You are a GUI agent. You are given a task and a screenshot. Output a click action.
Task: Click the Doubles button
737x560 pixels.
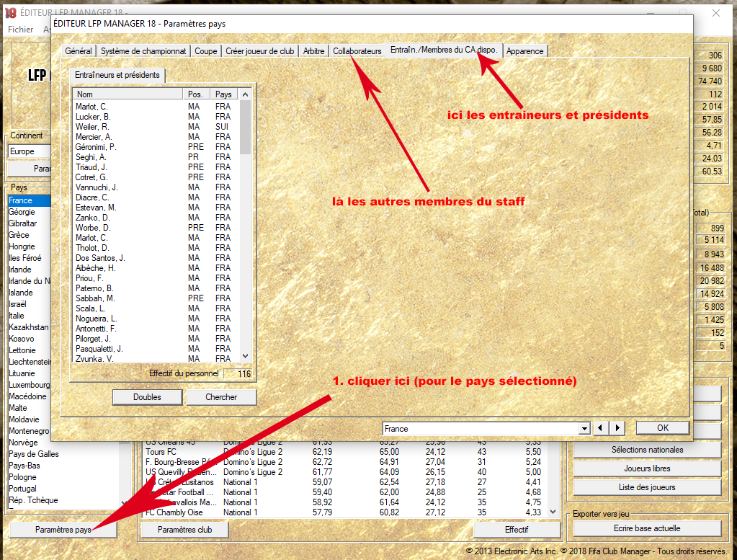pyautogui.click(x=147, y=397)
